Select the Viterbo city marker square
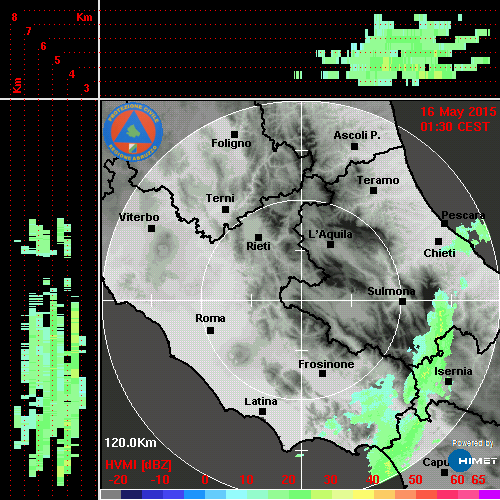 point(151,229)
